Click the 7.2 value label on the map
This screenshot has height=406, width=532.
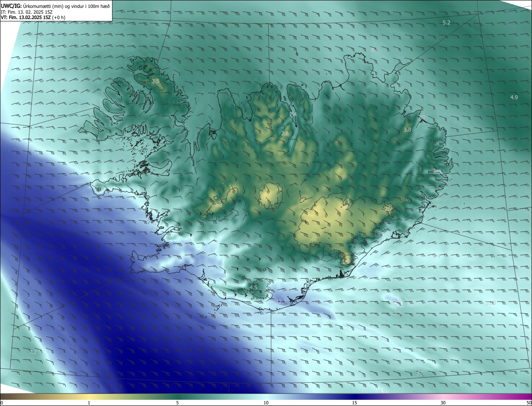tap(33, 352)
